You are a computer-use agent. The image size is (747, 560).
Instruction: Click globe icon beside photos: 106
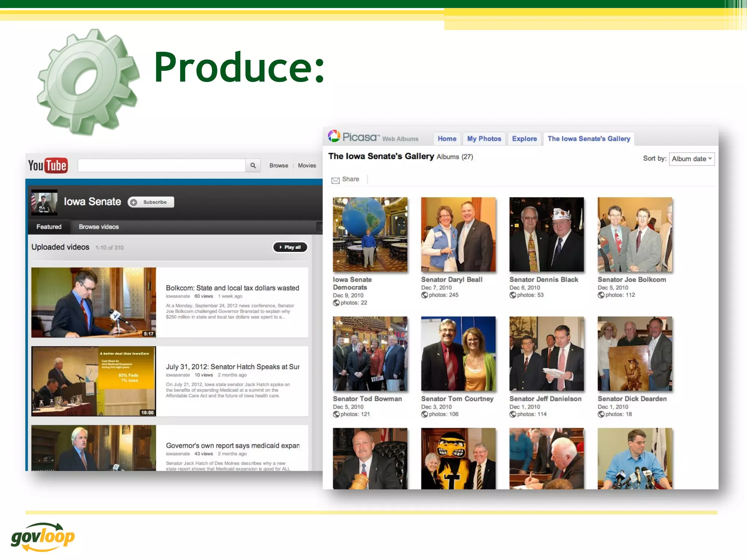pos(424,414)
